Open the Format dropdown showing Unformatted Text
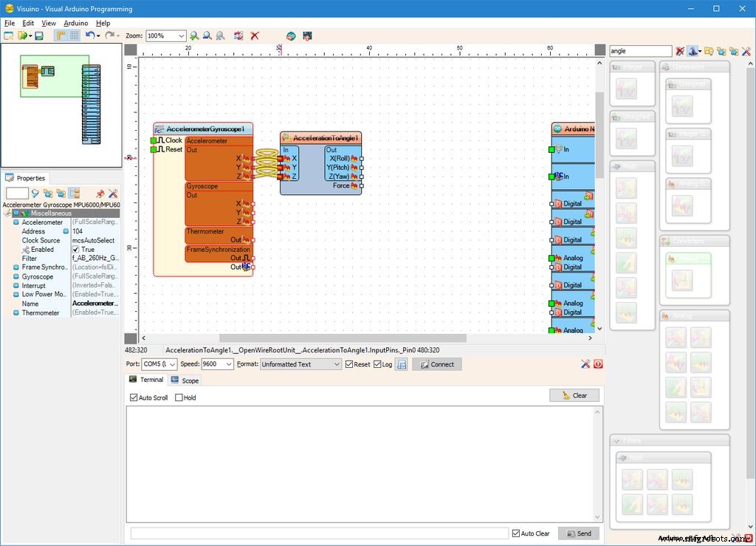 click(x=337, y=364)
